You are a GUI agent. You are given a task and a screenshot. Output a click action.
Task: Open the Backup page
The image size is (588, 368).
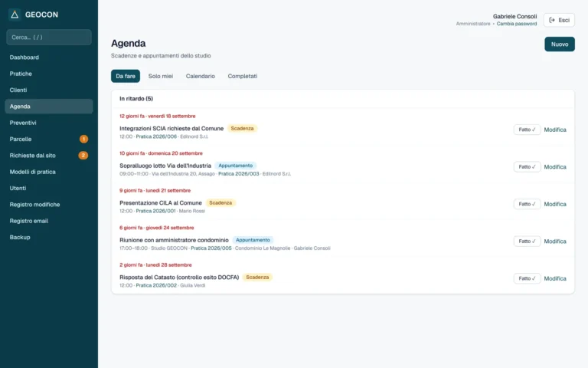click(x=49, y=237)
